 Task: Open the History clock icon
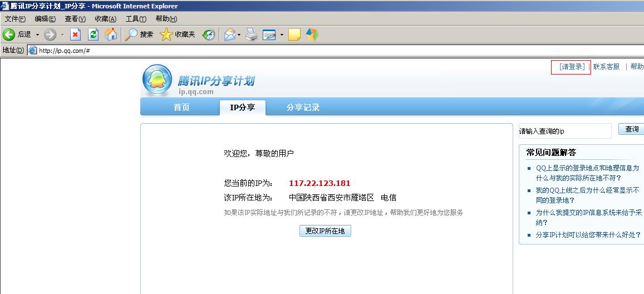pos(209,35)
